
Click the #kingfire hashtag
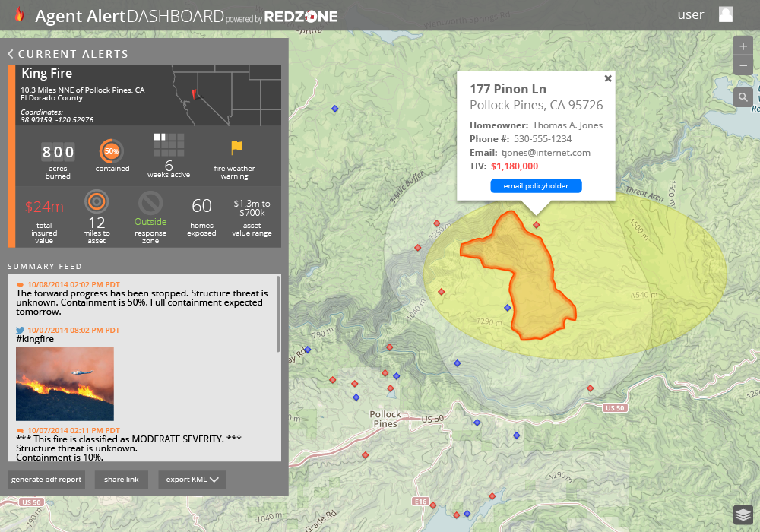click(35, 339)
